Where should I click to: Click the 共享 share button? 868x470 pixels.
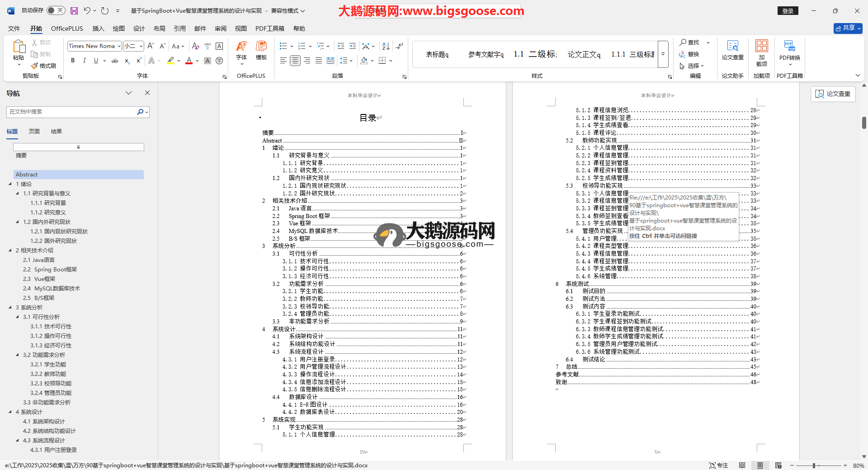[848, 28]
